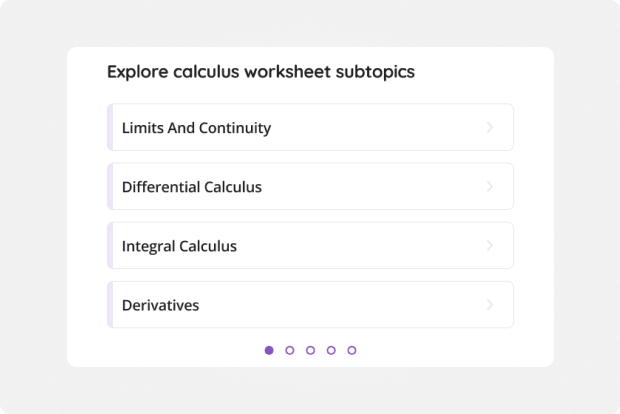
Task: Select the first filled pagination dot
Action: click(x=269, y=350)
